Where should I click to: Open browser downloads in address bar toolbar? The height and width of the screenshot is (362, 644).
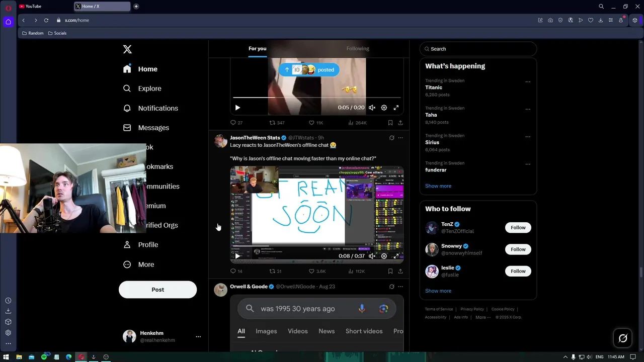(601, 20)
